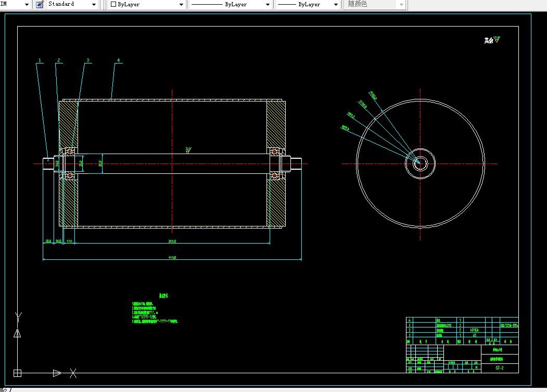The image size is (547, 392).
Task: Select the 其余 12.5 roughness note
Action: 492,40
